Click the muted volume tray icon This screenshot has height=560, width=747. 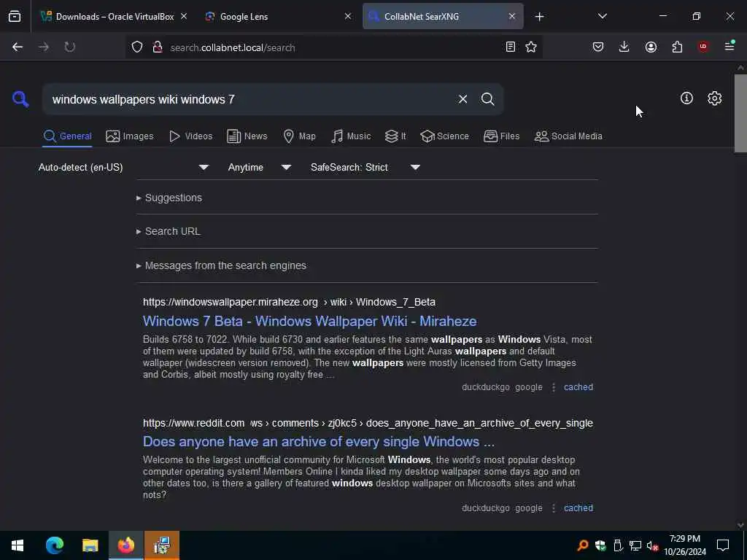pos(652,545)
